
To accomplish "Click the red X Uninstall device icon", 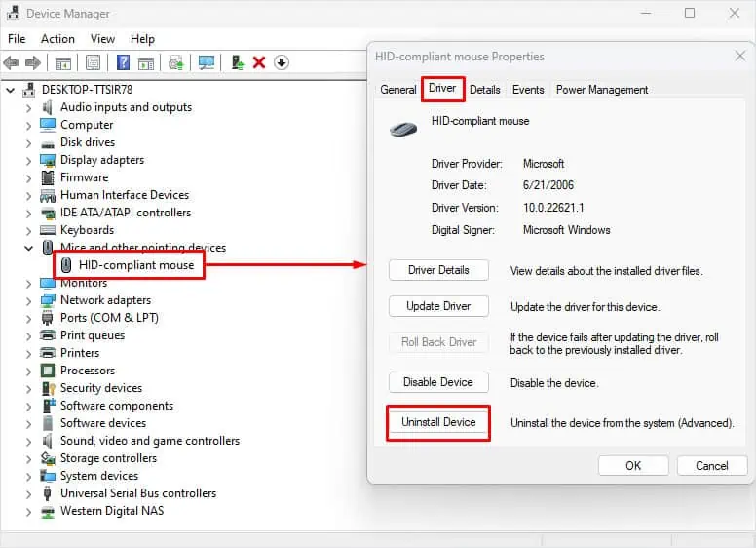I will pyautogui.click(x=259, y=62).
